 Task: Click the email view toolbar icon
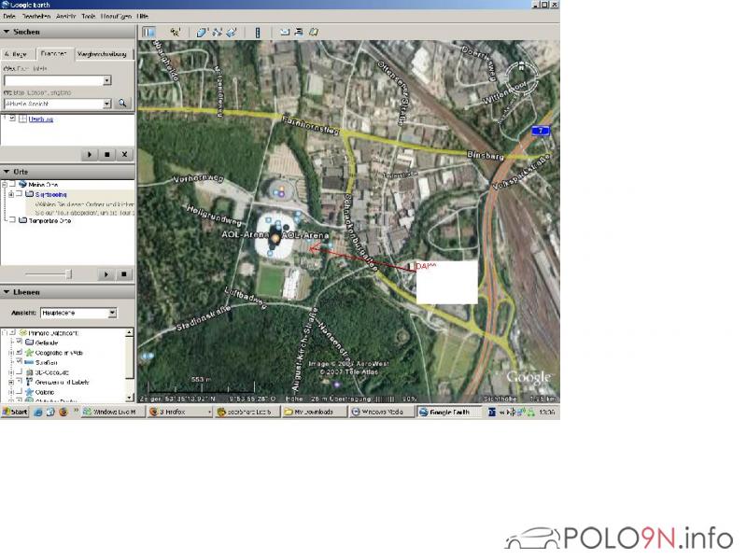coord(285,32)
